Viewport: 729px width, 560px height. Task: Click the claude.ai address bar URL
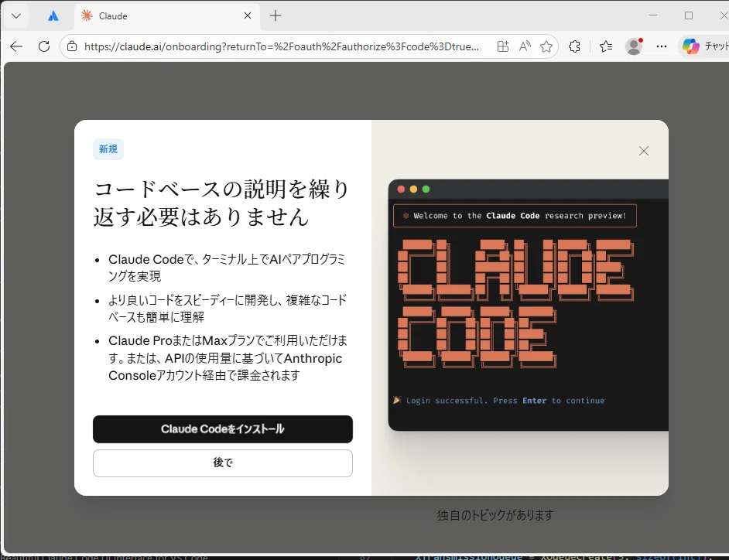(x=281, y=46)
